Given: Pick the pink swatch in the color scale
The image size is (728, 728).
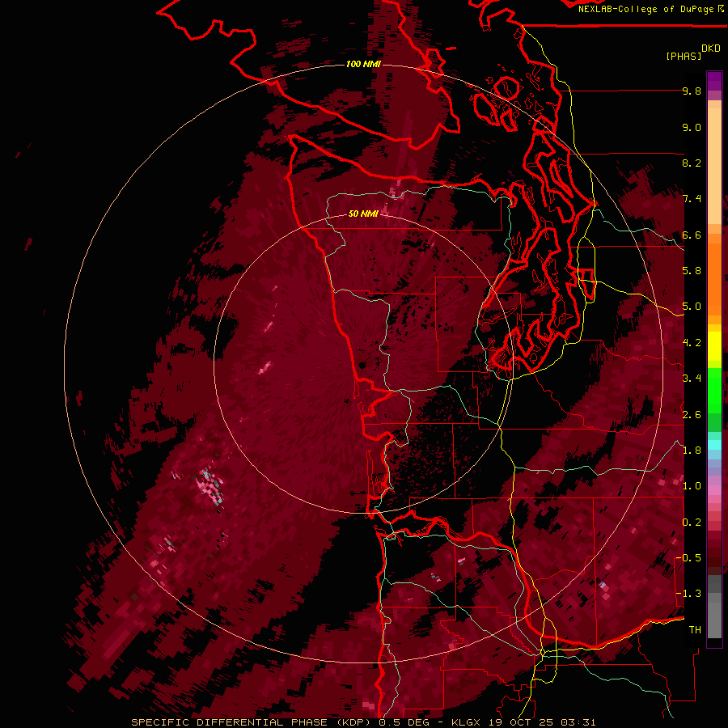Looking at the screenshot, I should [x=714, y=490].
